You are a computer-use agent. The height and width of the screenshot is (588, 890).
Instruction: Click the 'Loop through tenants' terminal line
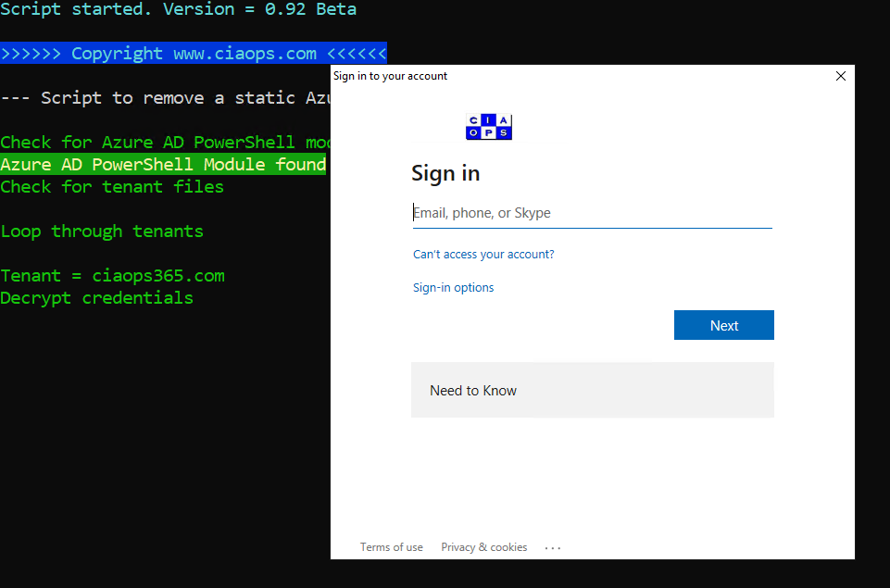(102, 231)
